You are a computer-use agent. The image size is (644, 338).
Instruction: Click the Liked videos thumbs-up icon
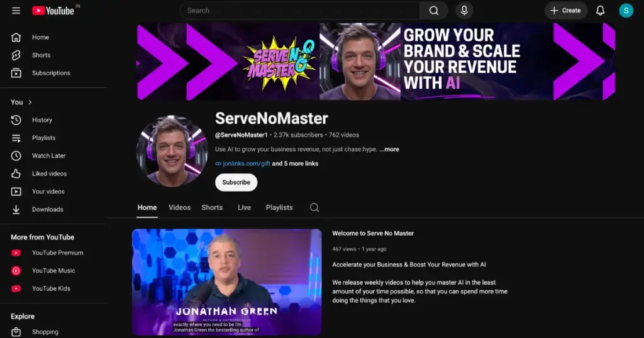click(x=16, y=173)
